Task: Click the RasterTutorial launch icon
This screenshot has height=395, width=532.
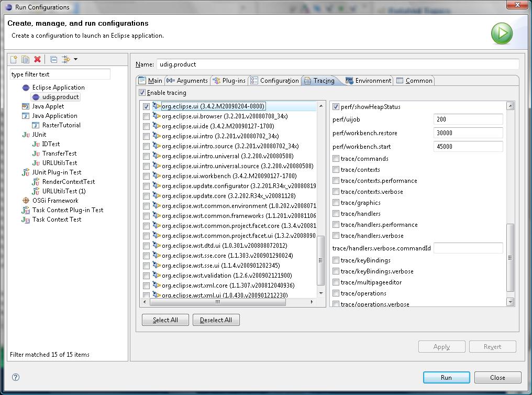Action: 36,125
